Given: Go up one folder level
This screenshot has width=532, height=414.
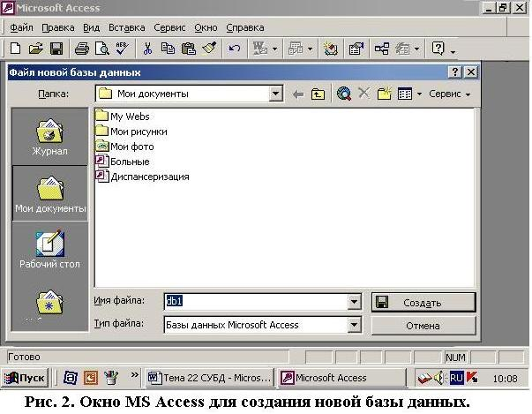Looking at the screenshot, I should coord(318,94).
